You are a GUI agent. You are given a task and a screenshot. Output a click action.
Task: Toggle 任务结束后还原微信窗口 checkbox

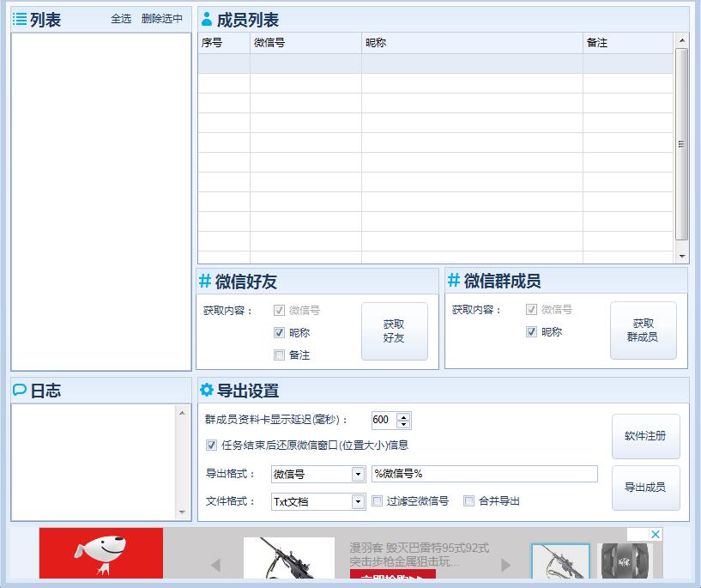tap(211, 445)
